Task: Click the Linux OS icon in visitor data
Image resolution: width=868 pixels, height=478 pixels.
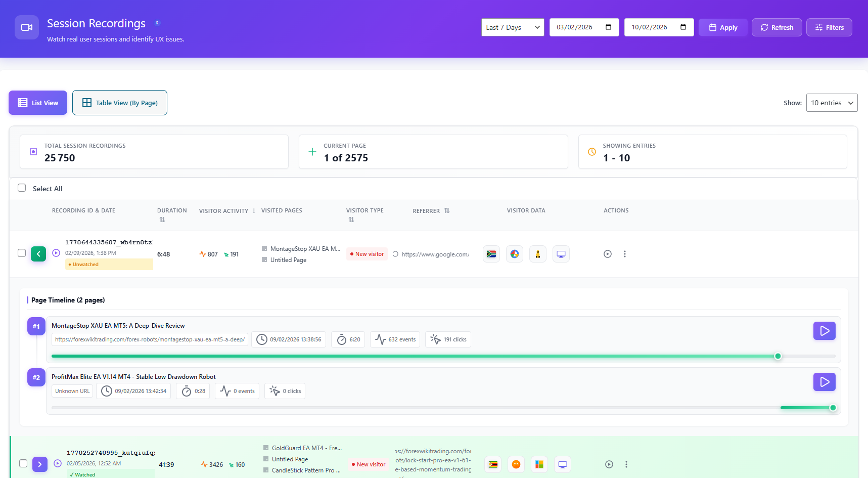Action: click(x=538, y=254)
